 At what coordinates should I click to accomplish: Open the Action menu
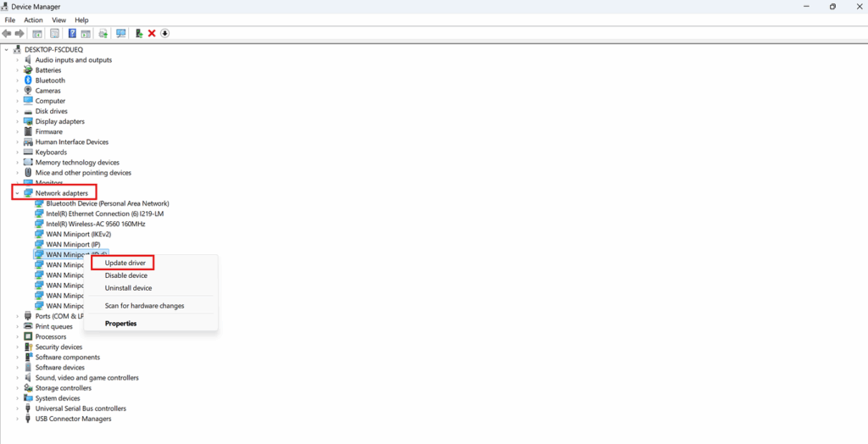[x=33, y=20]
